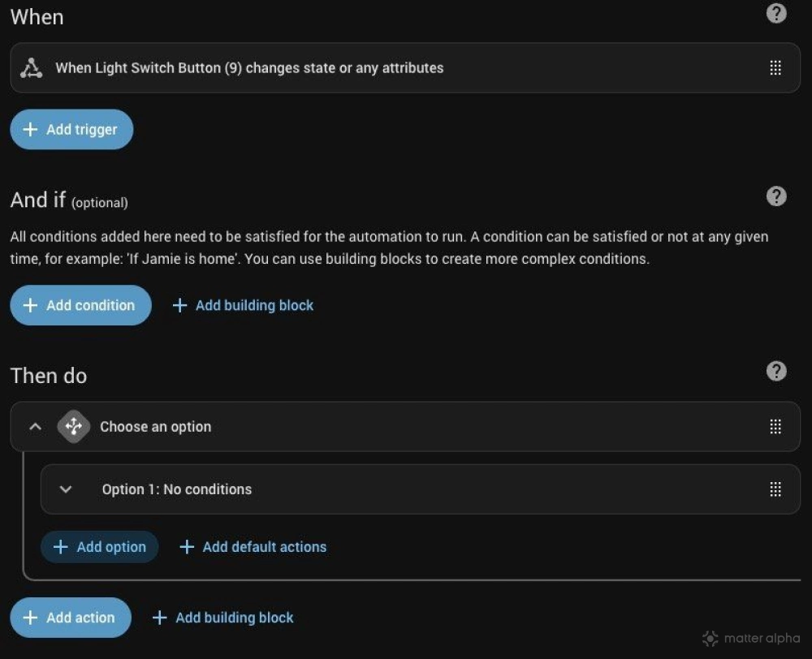Open the trigger row's grid handle menu
812x659 pixels.
tap(775, 68)
